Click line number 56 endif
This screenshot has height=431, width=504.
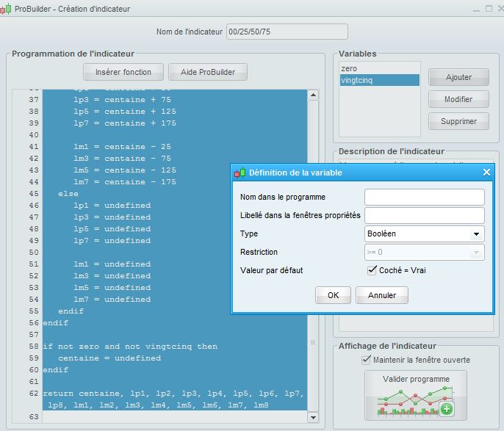34,323
